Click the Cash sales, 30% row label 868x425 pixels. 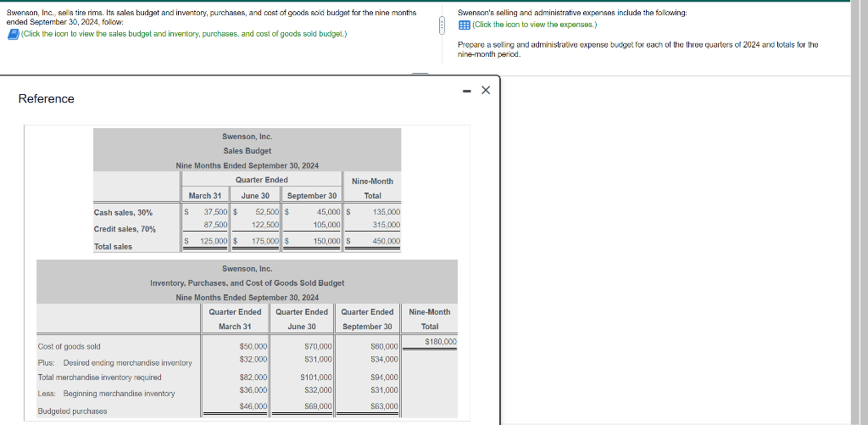pyautogui.click(x=124, y=212)
